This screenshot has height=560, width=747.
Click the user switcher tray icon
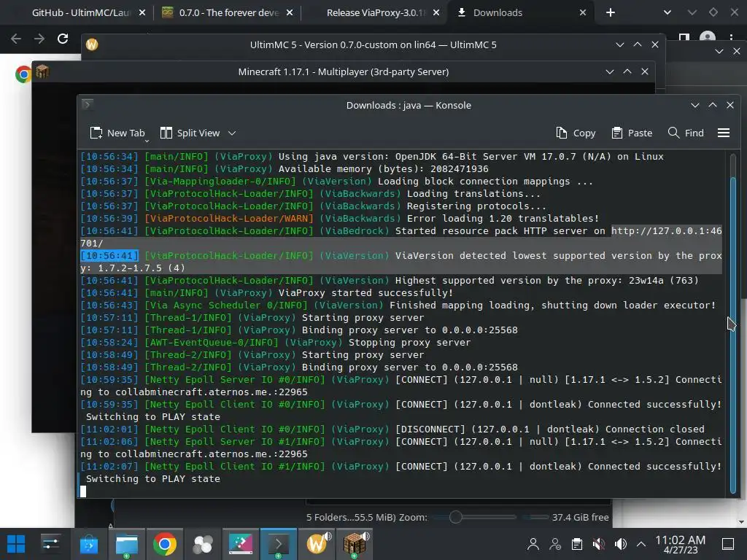[x=555, y=544]
